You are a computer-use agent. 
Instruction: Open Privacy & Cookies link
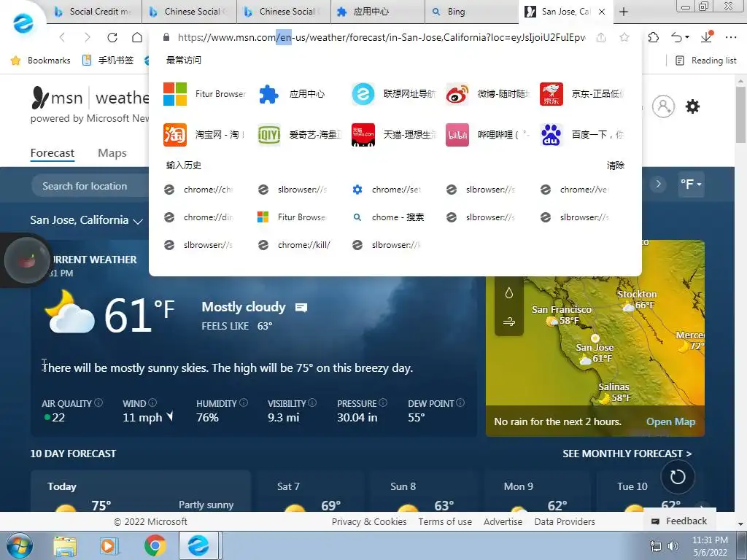(x=368, y=521)
